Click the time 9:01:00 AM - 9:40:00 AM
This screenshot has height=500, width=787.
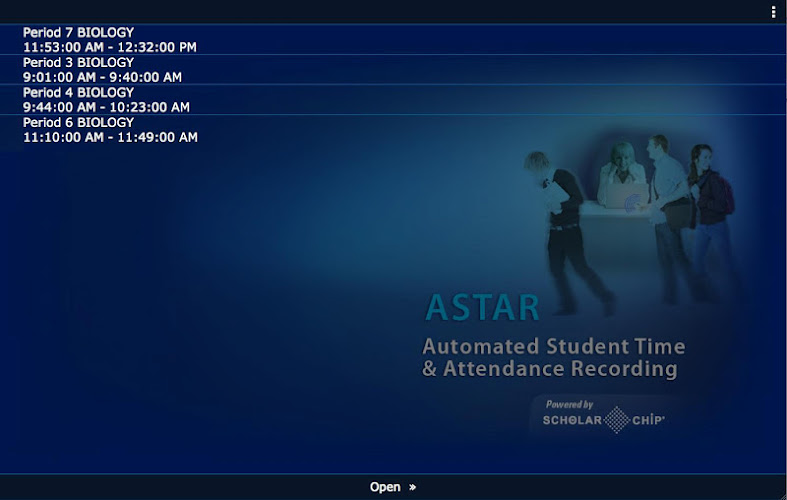pyautogui.click(x=102, y=77)
